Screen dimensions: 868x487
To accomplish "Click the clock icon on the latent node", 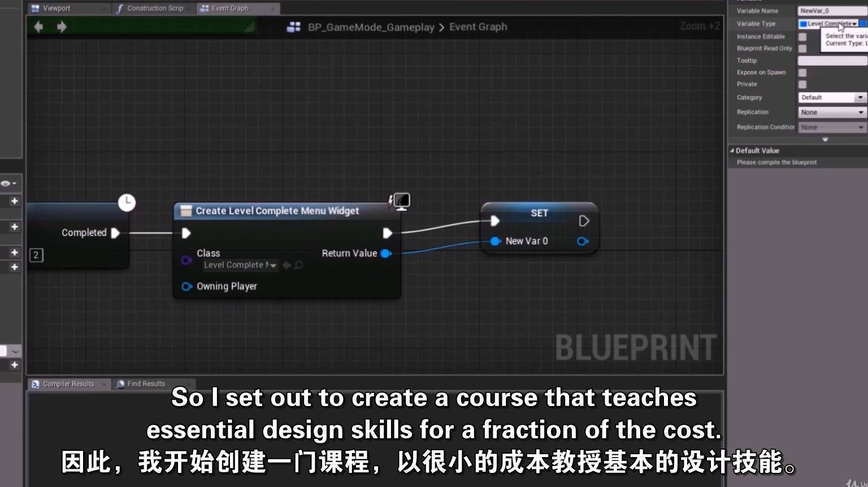I will [x=127, y=202].
